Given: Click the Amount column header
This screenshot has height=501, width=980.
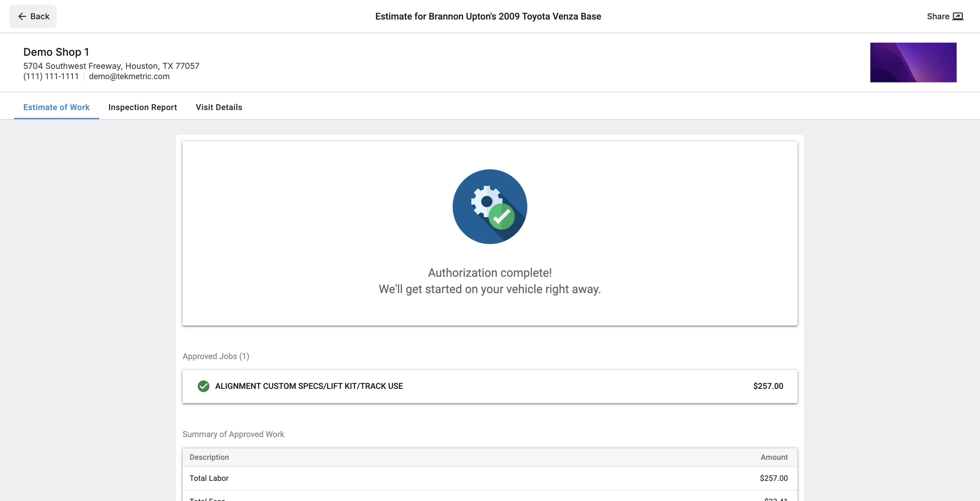Looking at the screenshot, I should coord(774,457).
